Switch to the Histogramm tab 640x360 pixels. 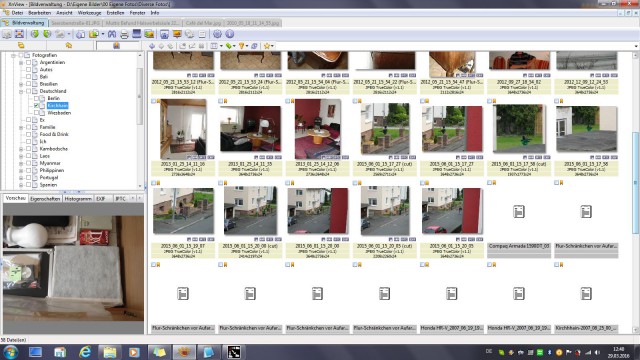click(78, 199)
